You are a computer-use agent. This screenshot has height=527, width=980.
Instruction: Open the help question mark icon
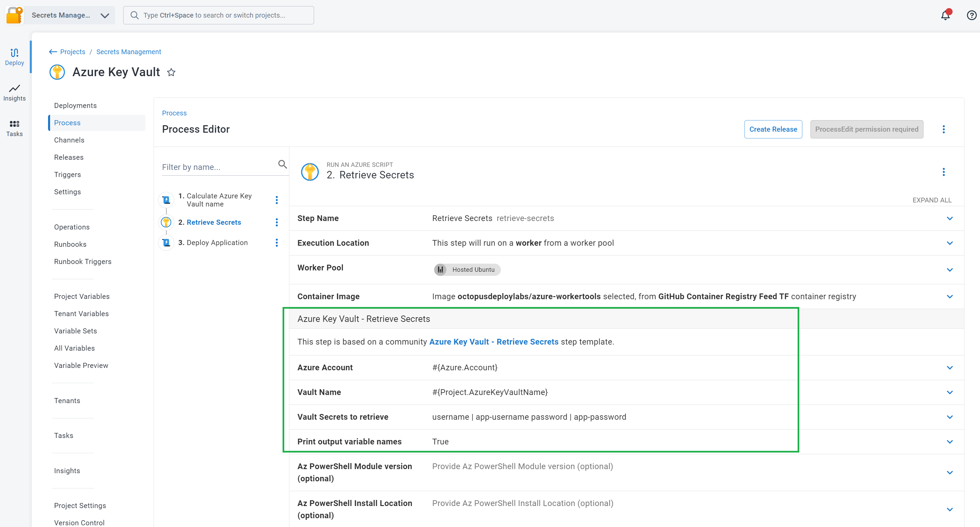971,15
